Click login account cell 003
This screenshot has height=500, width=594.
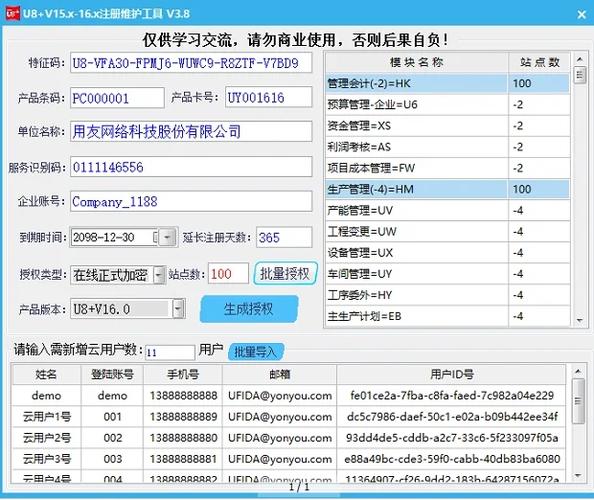[x=113, y=459]
